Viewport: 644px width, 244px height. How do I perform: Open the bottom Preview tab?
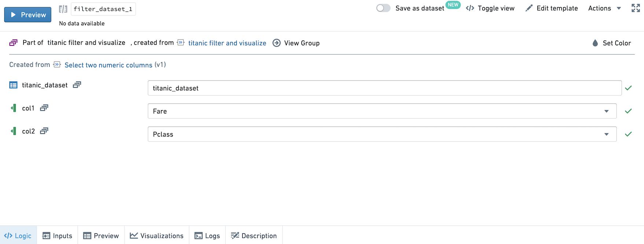(x=101, y=236)
